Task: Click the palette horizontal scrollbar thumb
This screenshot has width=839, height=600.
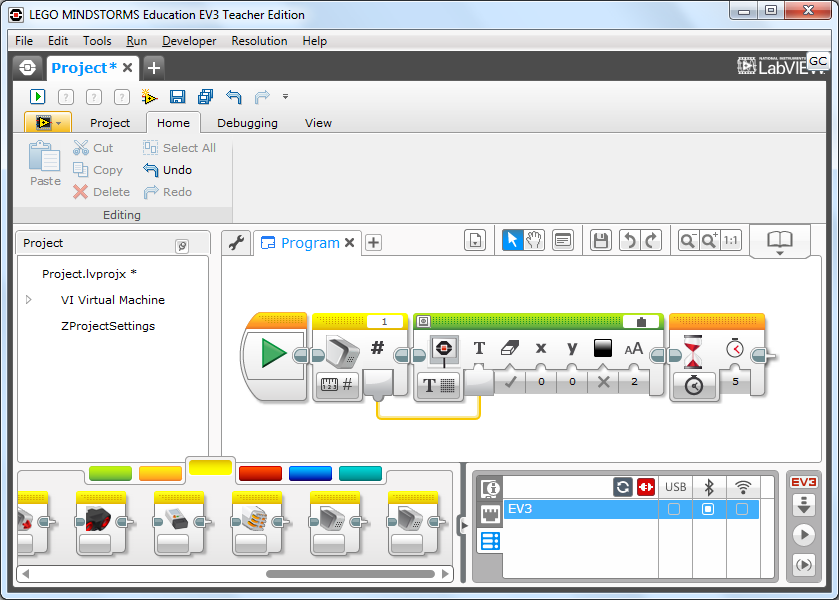Action: (350, 574)
